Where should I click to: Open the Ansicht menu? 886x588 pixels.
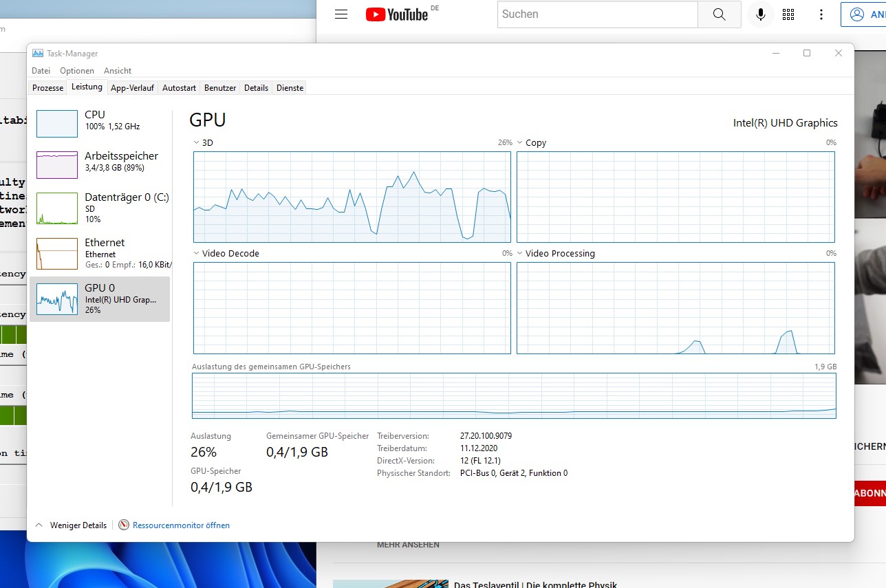(118, 71)
